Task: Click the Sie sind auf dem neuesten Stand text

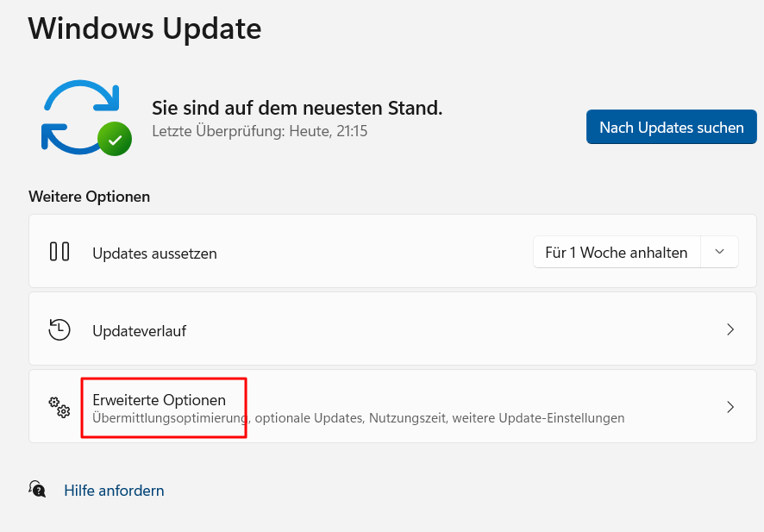Action: (297, 108)
